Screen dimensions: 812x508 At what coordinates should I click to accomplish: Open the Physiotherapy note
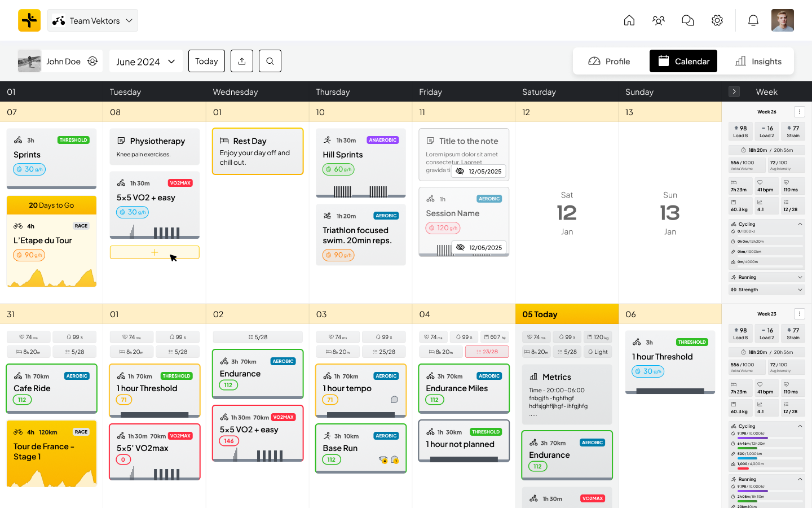pyautogui.click(x=155, y=147)
